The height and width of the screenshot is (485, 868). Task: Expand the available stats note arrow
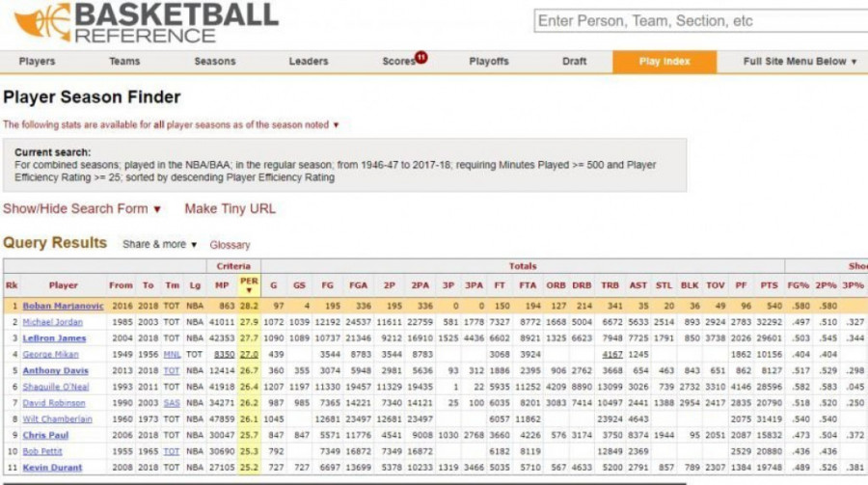pyautogui.click(x=337, y=124)
